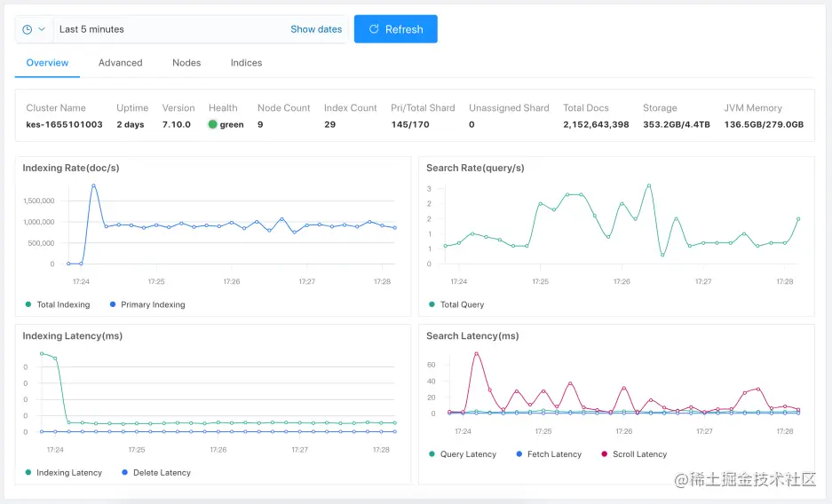Image resolution: width=832 pixels, height=504 pixels.
Task: Click Scroll Latency legend red dot
Action: [604, 454]
